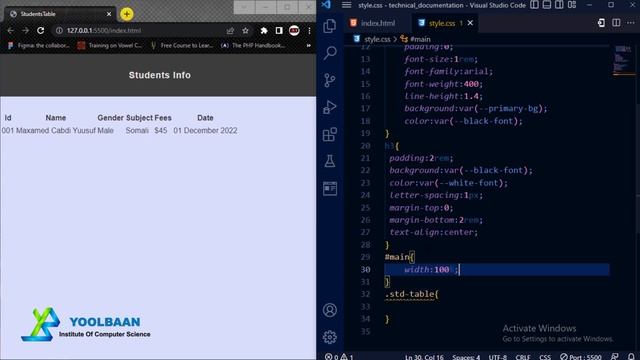Click the Students Info page heading
640x360 pixels.
(160, 75)
